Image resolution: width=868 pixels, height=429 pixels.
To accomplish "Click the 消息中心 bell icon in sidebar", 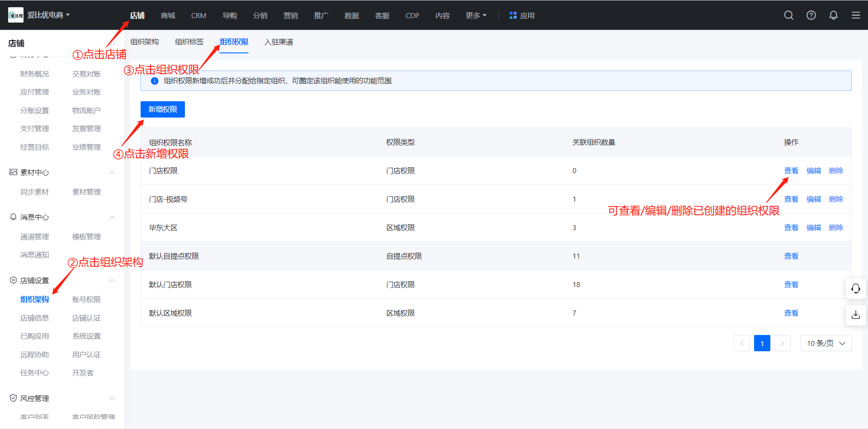I will click(13, 217).
